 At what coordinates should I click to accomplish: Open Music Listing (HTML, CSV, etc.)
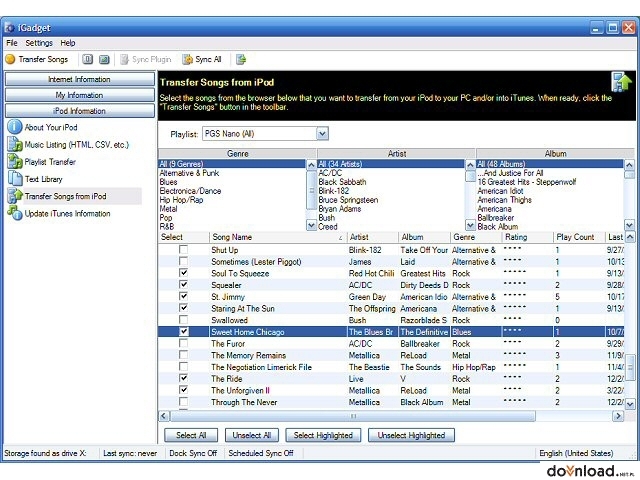(x=77, y=144)
